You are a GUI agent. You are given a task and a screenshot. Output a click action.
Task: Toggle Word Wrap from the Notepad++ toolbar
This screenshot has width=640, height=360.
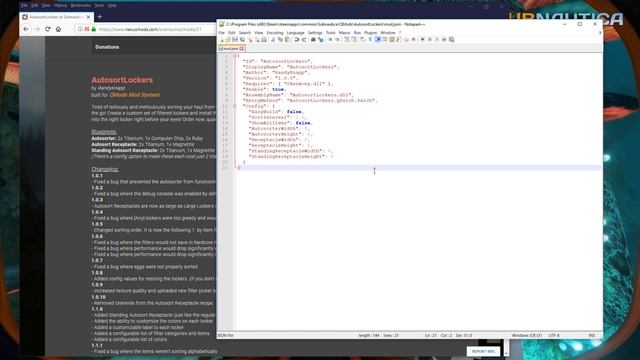tap(362, 40)
